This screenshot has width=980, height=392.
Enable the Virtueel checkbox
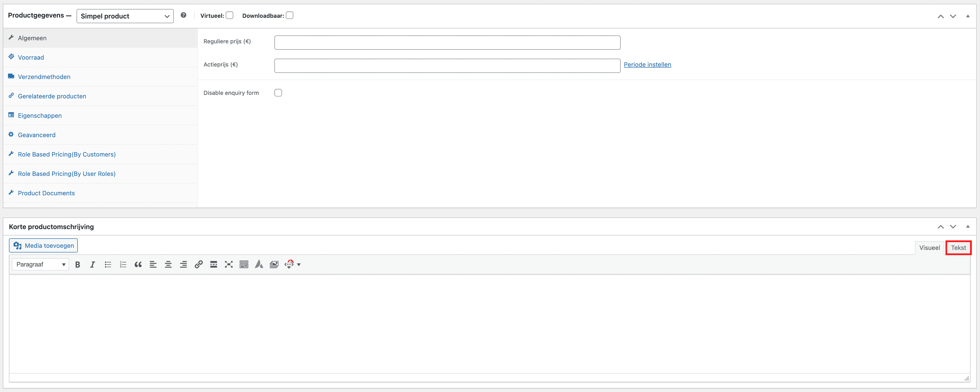(x=229, y=15)
